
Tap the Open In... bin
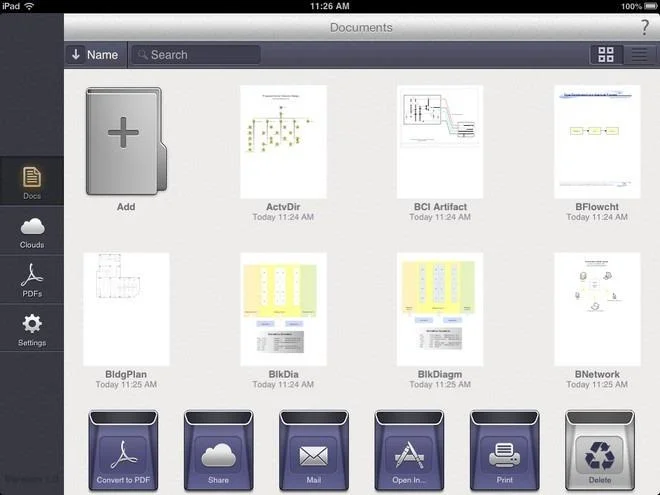coord(409,450)
